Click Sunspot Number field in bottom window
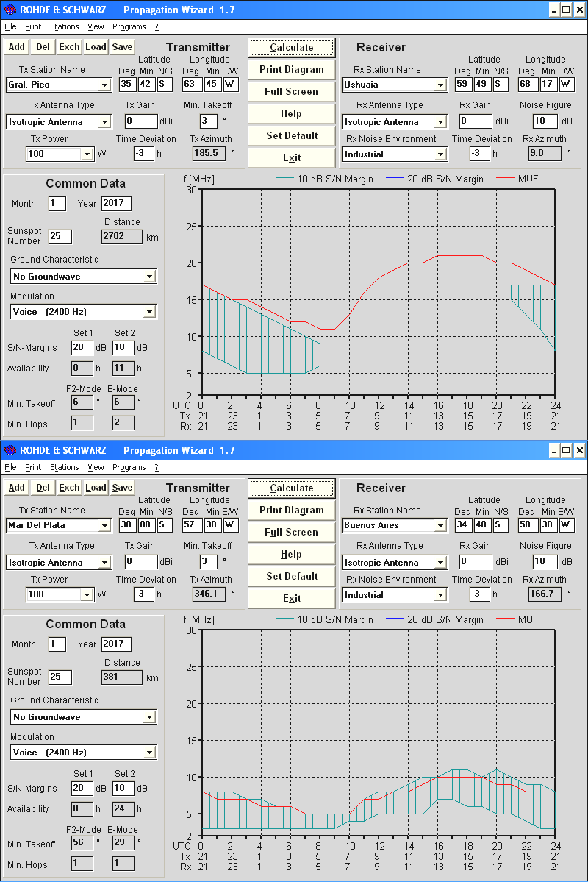The height and width of the screenshot is (882, 588). coord(60,677)
